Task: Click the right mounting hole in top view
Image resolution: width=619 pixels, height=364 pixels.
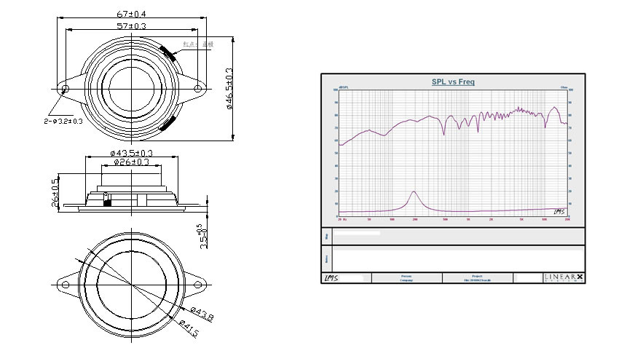Action: click(198, 89)
